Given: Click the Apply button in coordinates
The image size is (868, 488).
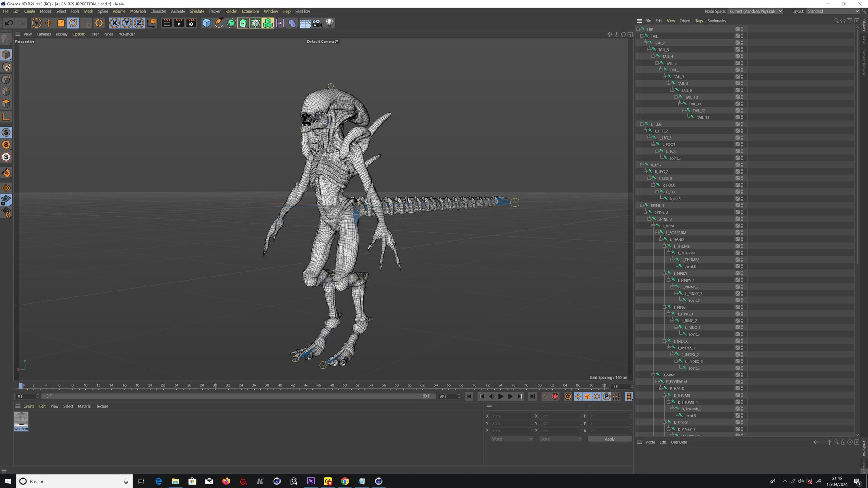Looking at the screenshot, I should 609,439.
